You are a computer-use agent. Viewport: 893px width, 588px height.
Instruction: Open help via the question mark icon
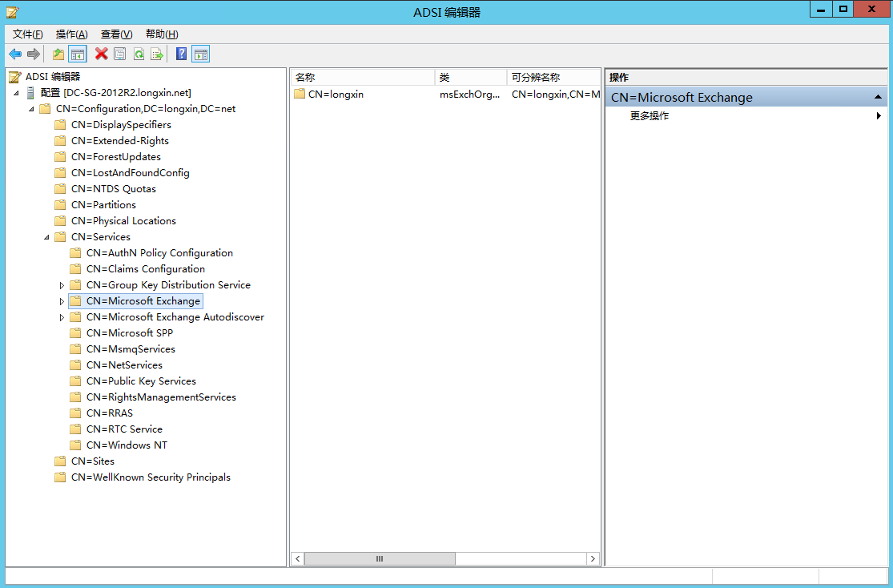coord(180,54)
